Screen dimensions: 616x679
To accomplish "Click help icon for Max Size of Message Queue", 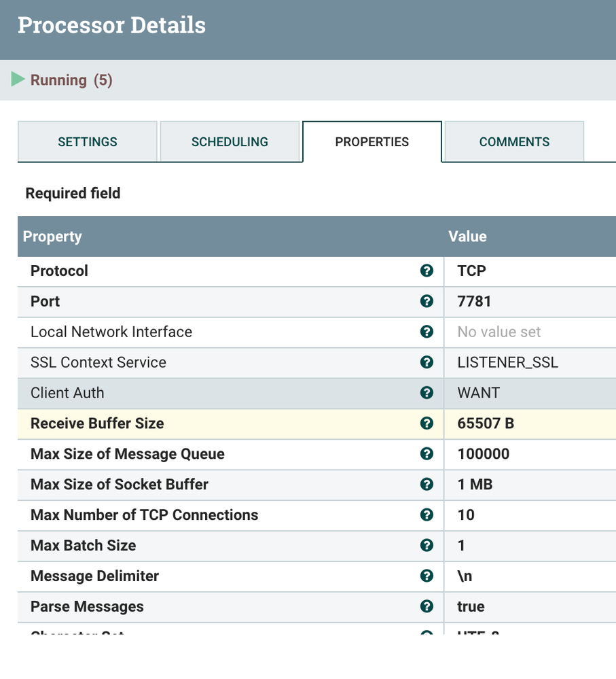I will pyautogui.click(x=427, y=454).
